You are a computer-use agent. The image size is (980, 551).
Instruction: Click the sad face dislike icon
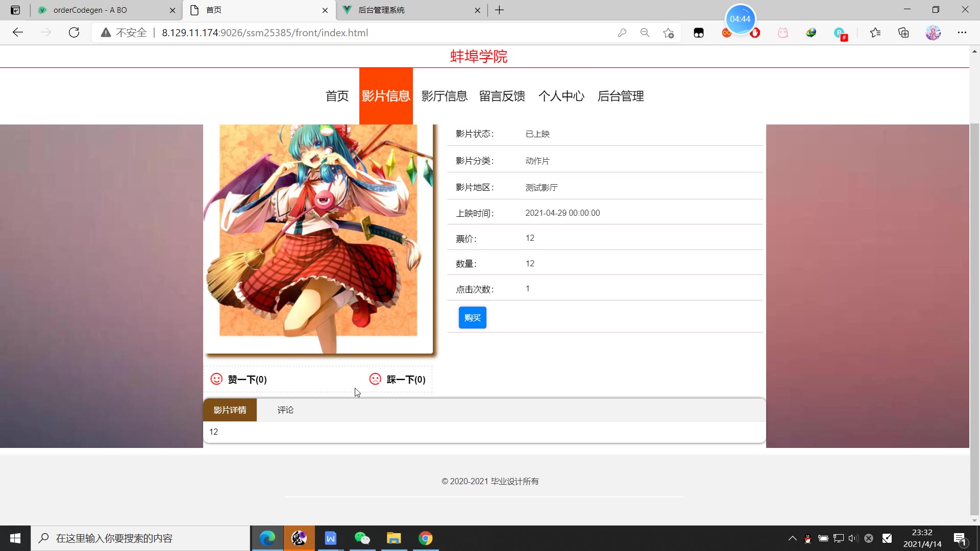click(375, 379)
